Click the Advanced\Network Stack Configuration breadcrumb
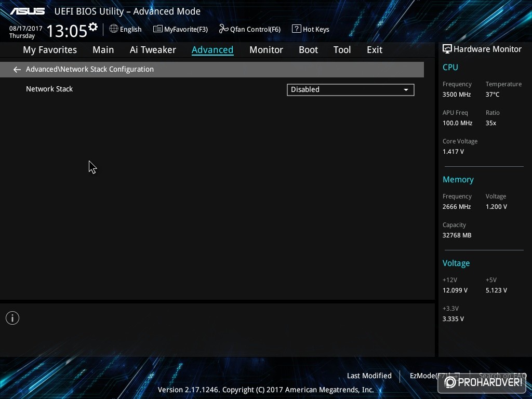Screen dimensions: 532x399 pos(90,69)
